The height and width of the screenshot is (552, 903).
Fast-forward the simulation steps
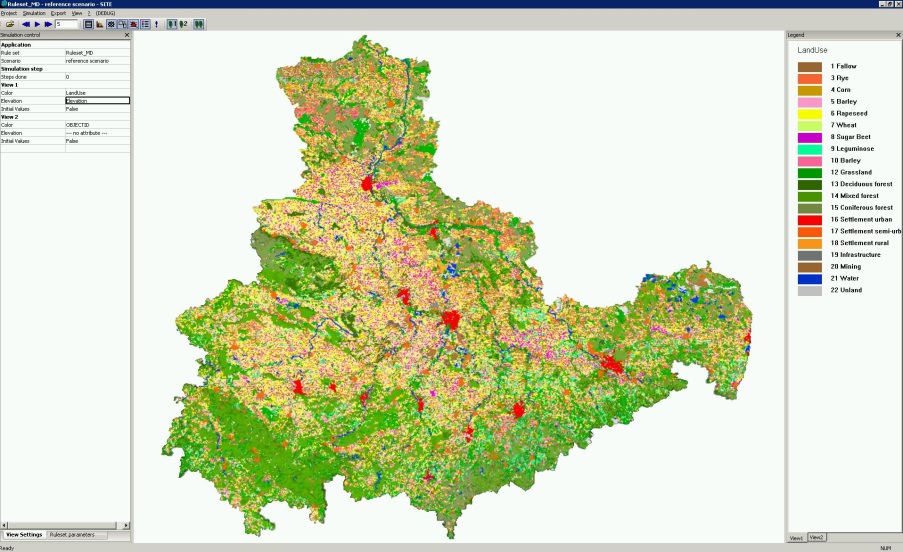[48, 24]
